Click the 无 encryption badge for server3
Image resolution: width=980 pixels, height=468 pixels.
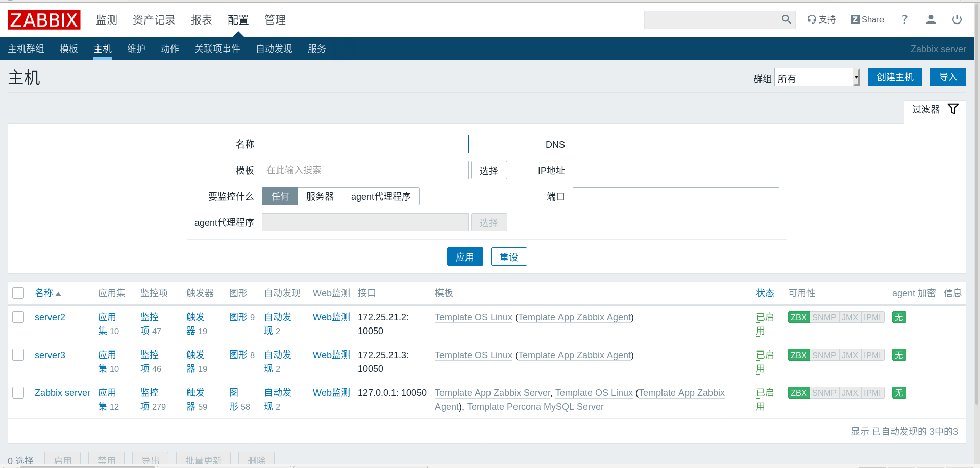[x=899, y=355]
